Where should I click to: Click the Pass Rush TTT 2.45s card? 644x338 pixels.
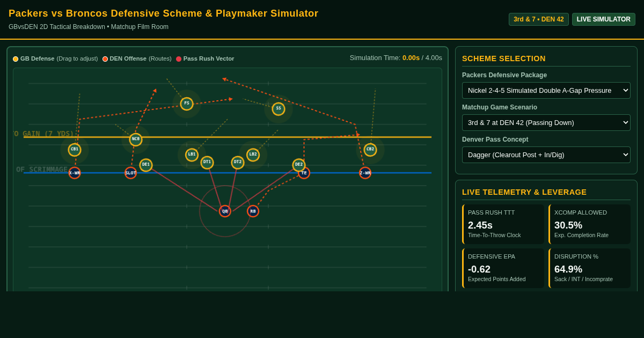click(x=503, y=224)
